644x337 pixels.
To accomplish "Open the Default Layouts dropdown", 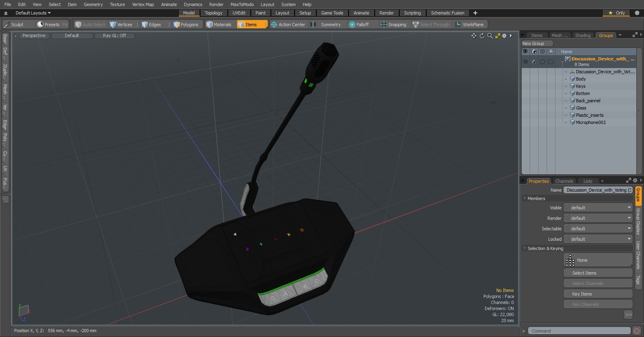I will [33, 13].
